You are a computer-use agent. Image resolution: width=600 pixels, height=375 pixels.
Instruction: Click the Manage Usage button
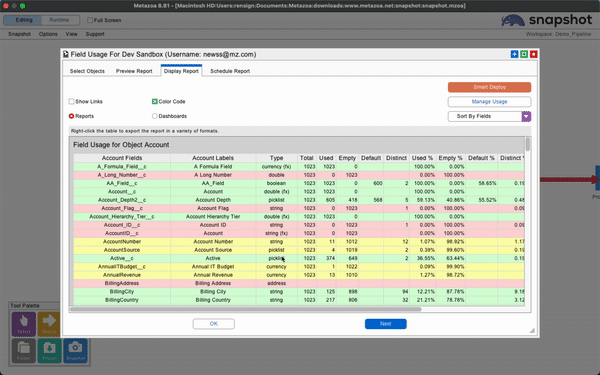[489, 102]
